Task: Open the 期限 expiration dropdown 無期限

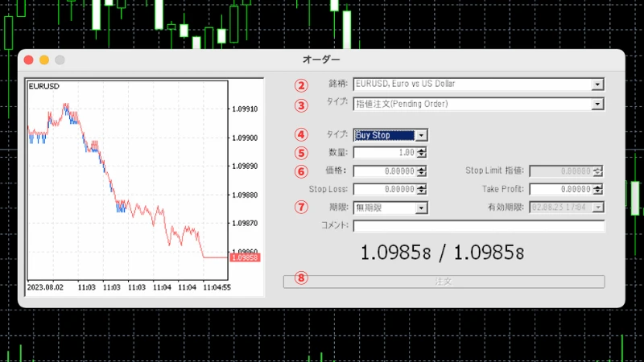Action: click(421, 208)
